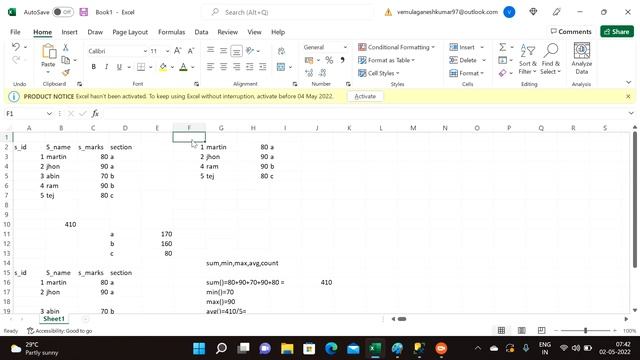Screen dimensions: 640x360
Task: Toggle Italic formatting
Action: tap(107, 67)
